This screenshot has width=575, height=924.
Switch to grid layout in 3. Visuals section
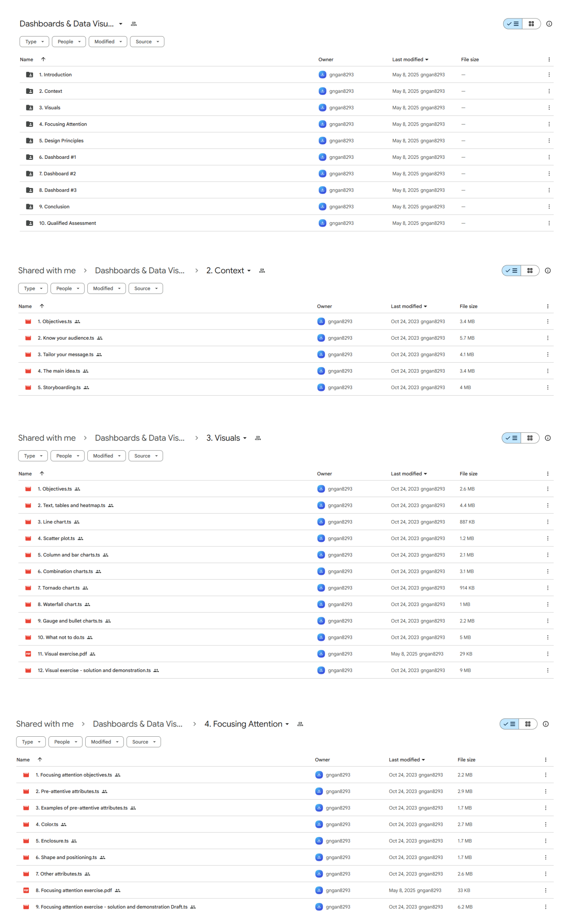[529, 438]
